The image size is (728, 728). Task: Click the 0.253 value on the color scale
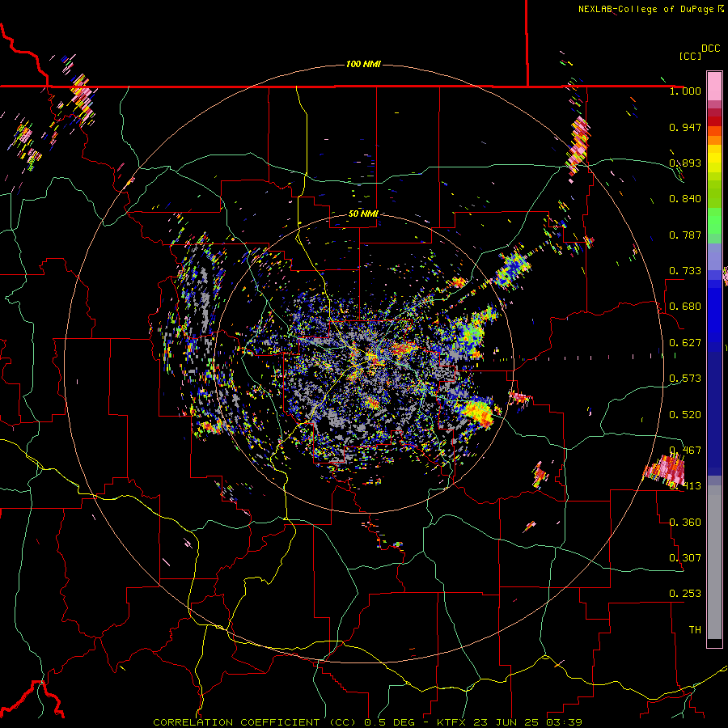(x=685, y=594)
